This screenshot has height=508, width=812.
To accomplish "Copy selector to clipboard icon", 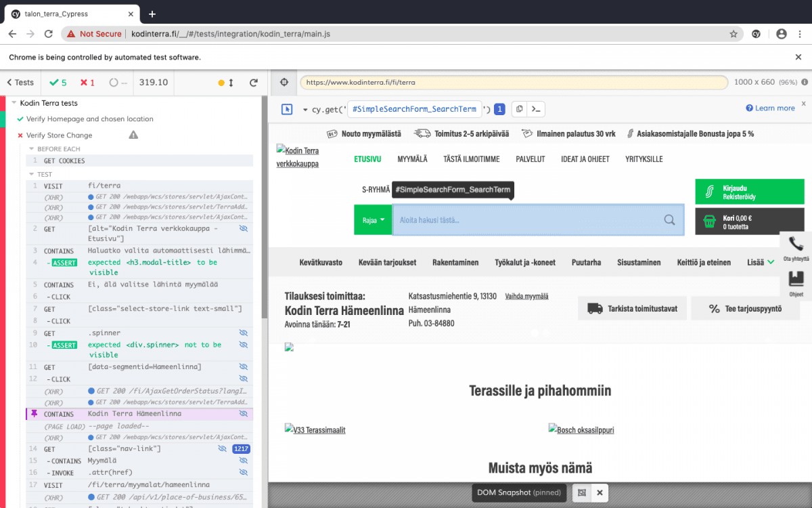I will click(519, 109).
